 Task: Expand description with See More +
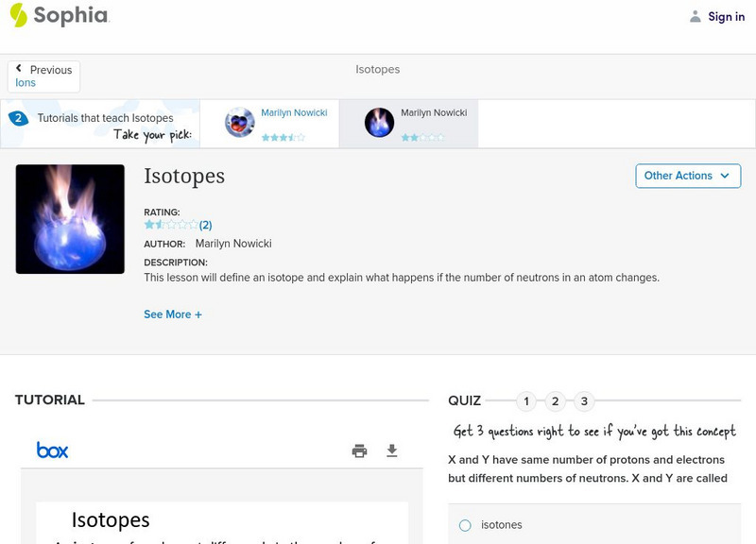(173, 314)
